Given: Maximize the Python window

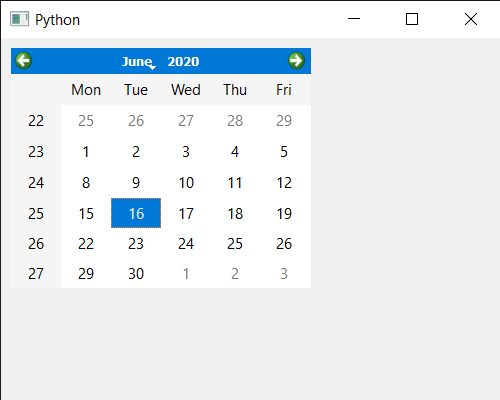Looking at the screenshot, I should [412, 19].
